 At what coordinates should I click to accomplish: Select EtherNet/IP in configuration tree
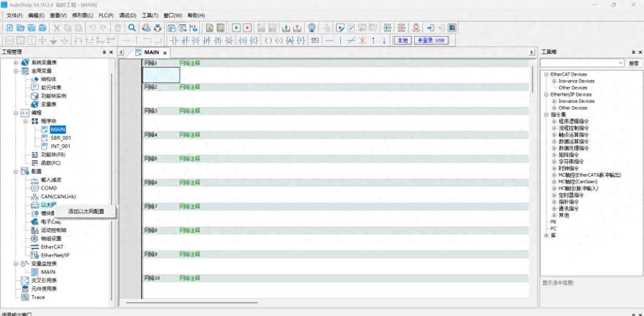[55, 255]
